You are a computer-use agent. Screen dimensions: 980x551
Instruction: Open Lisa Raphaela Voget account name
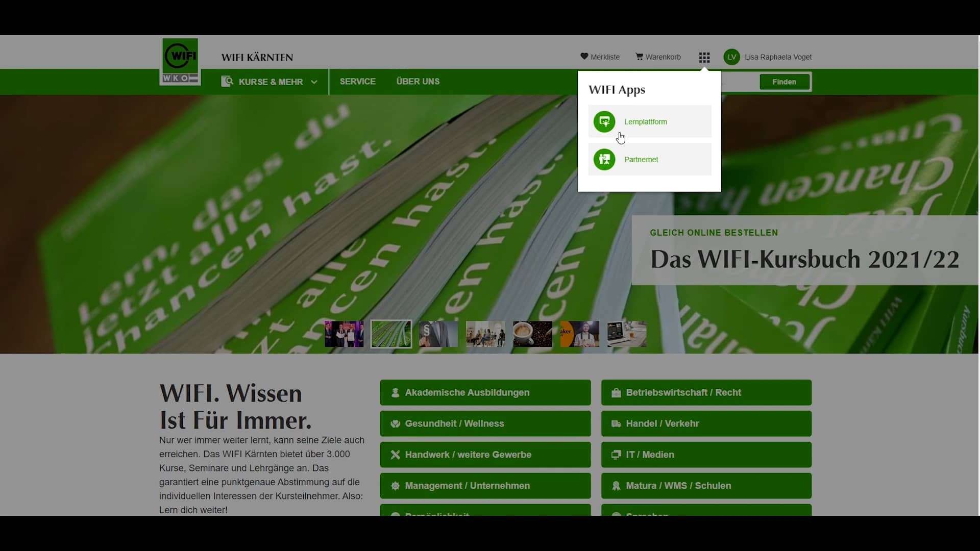pos(778,57)
